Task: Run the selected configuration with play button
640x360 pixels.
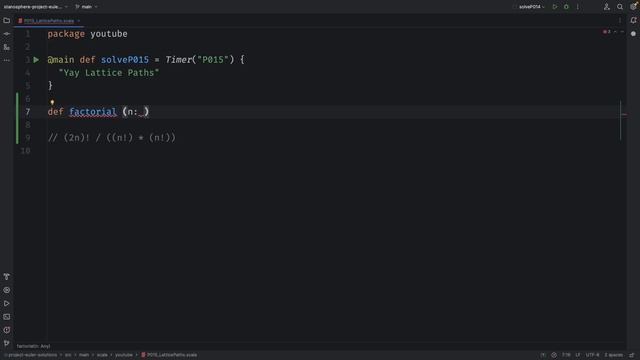Action: tap(555, 7)
